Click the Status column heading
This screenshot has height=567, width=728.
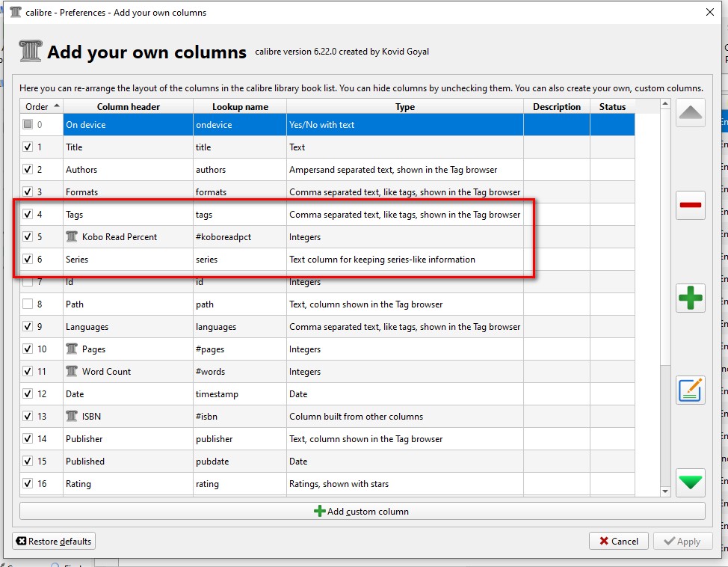pos(612,106)
